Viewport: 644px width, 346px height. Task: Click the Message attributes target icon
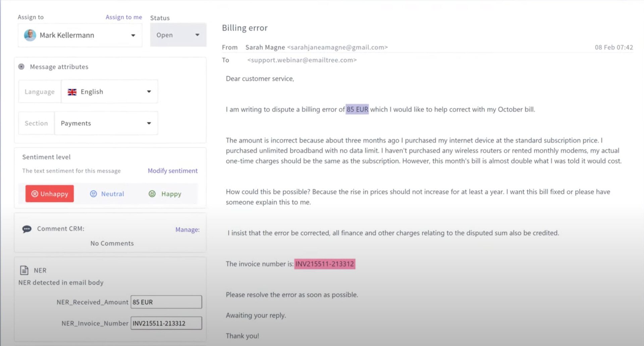[21, 67]
